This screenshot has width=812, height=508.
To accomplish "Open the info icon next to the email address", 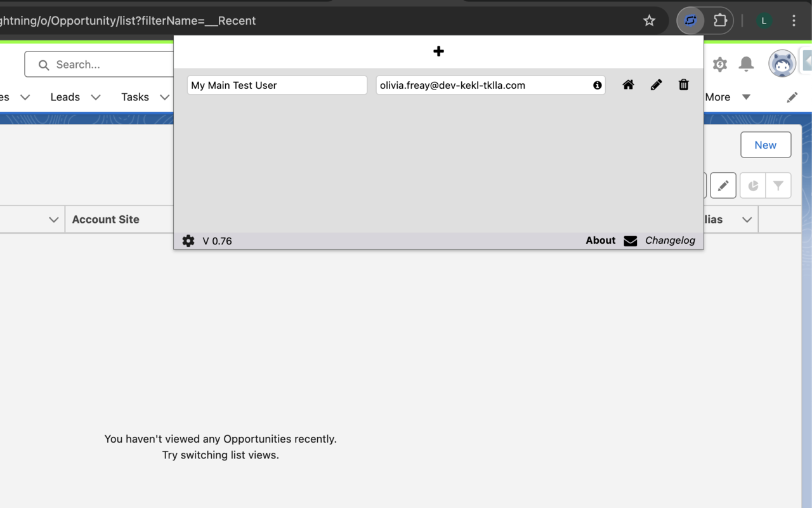I will tap(597, 84).
